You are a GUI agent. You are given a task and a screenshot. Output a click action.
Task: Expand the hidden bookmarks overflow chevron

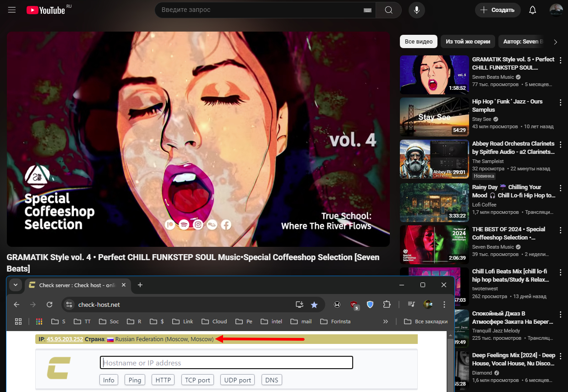(x=386, y=321)
